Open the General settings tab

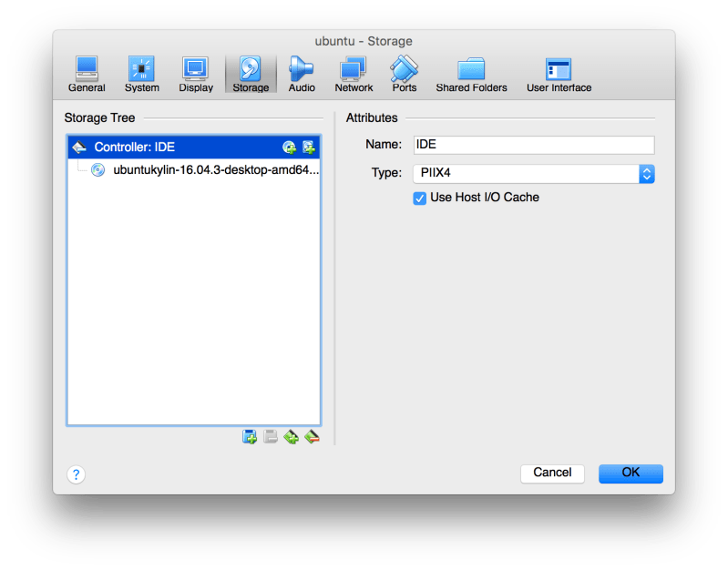87,75
